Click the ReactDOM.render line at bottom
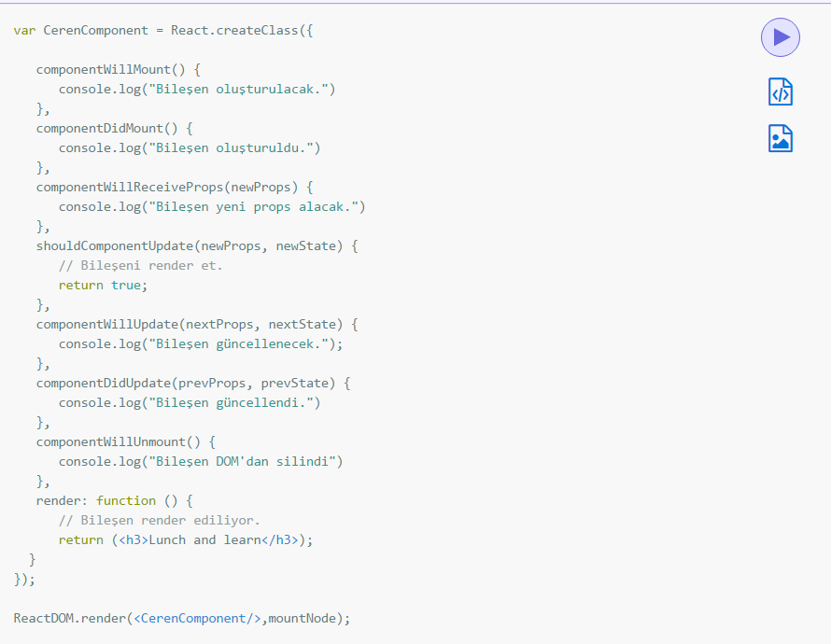This screenshot has height=644, width=831. tap(182, 619)
